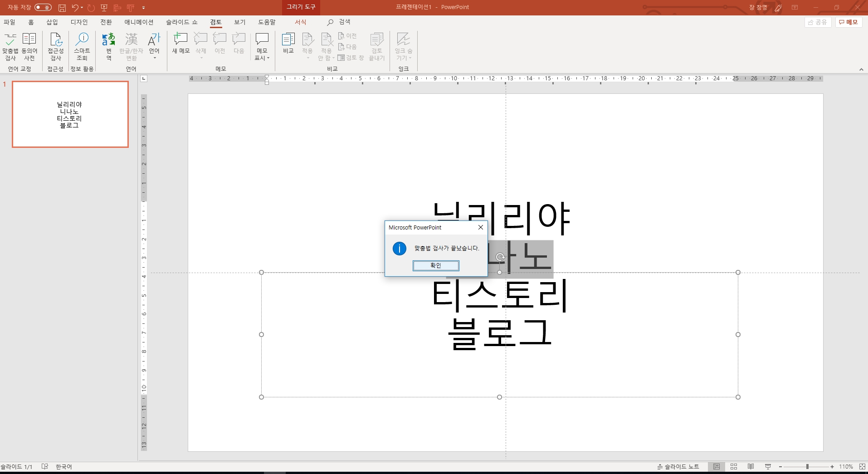Click the 맞춤법 검사 spell check icon
Screen dimensions: 868x474
point(10,47)
